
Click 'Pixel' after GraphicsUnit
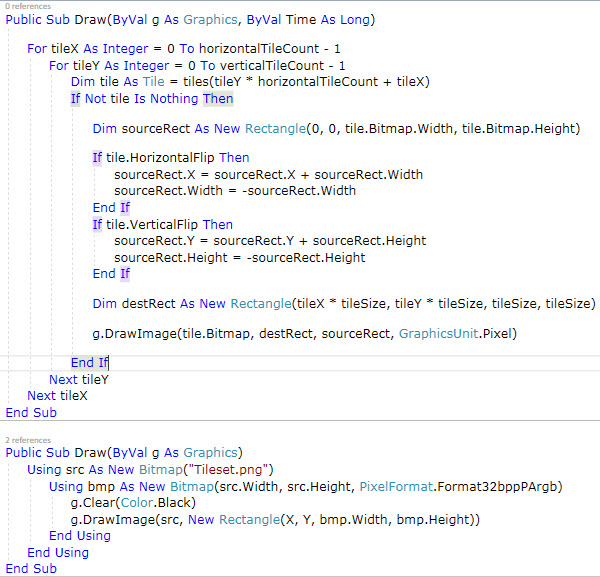[497, 334]
